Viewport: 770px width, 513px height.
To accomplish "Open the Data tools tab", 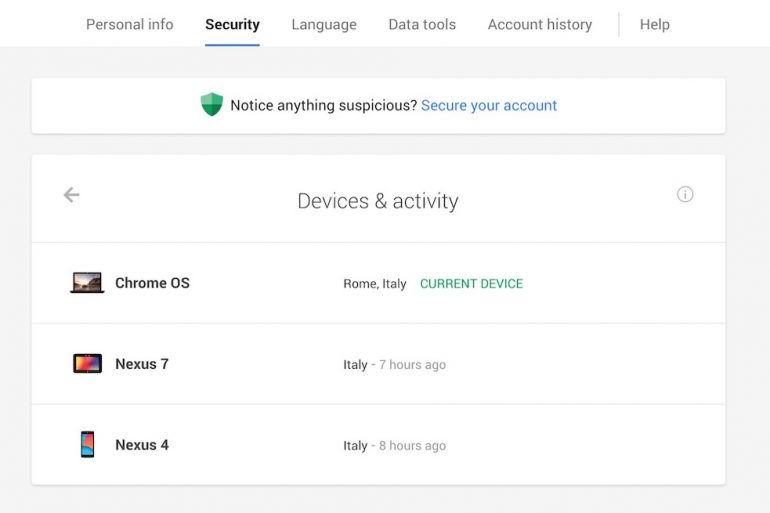I will point(422,24).
